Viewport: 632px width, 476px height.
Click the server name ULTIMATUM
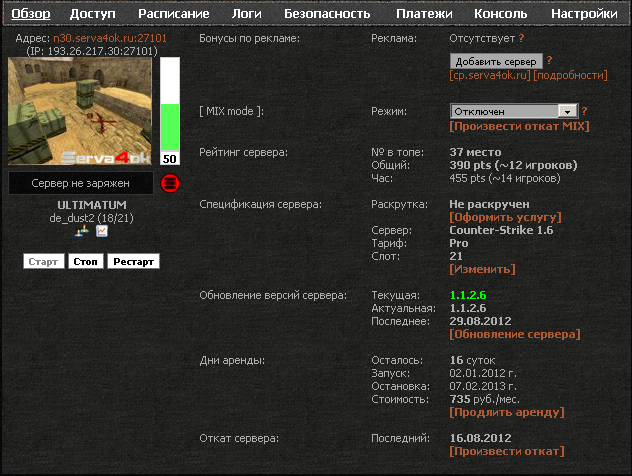click(x=91, y=205)
